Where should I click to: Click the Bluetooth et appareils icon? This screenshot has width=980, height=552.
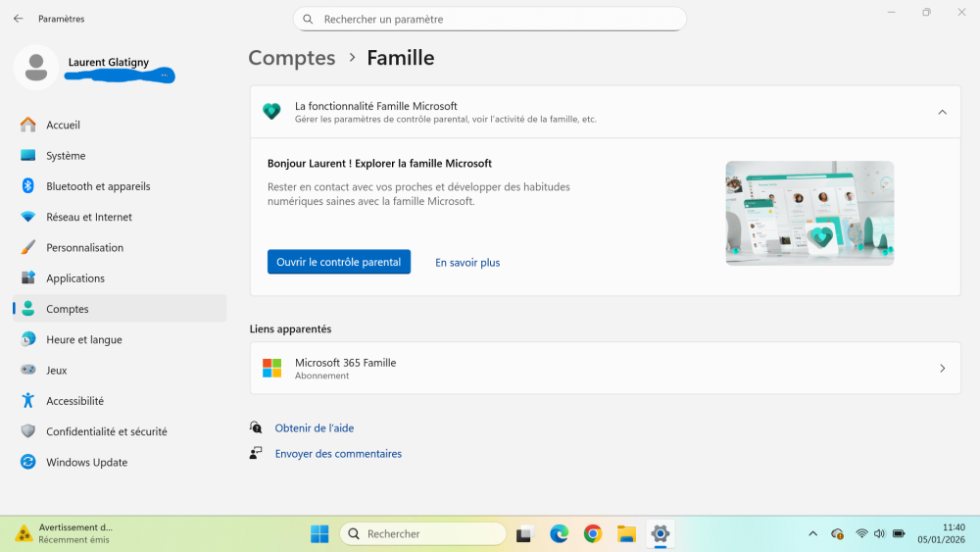click(27, 186)
